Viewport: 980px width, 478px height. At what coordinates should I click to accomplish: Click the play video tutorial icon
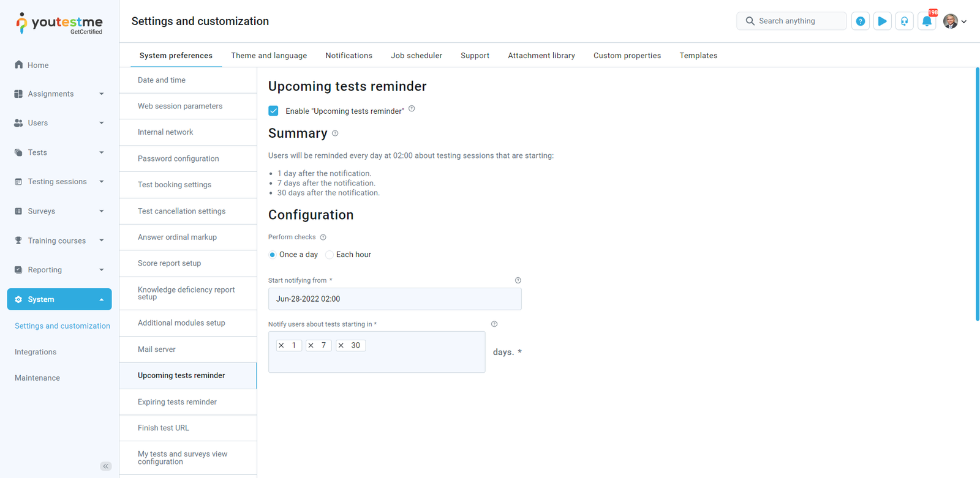point(882,21)
